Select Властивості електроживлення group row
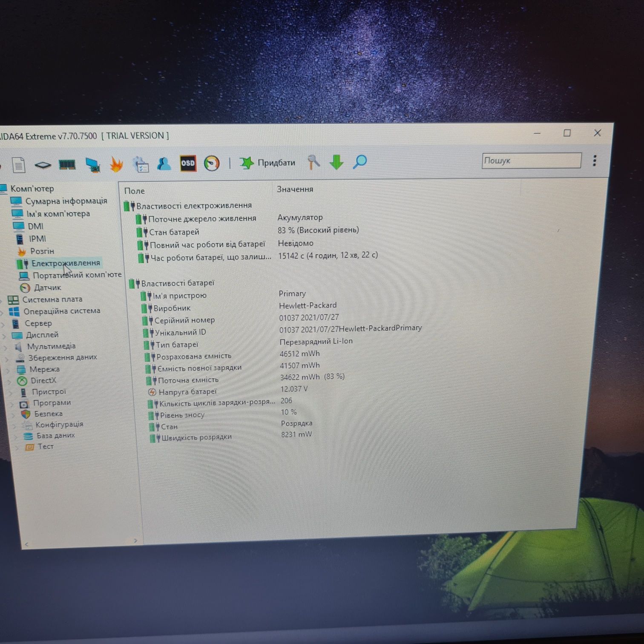This screenshot has height=644, width=644. point(188,206)
